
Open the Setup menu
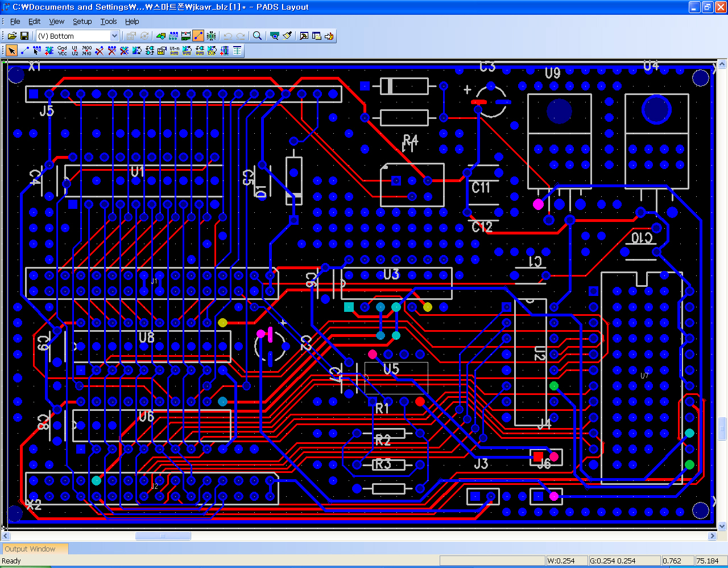point(82,21)
